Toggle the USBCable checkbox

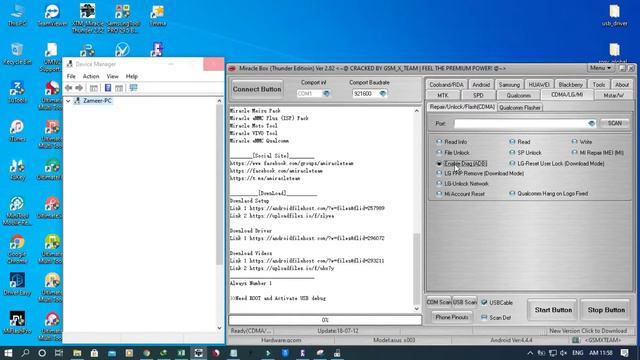[x=484, y=302]
